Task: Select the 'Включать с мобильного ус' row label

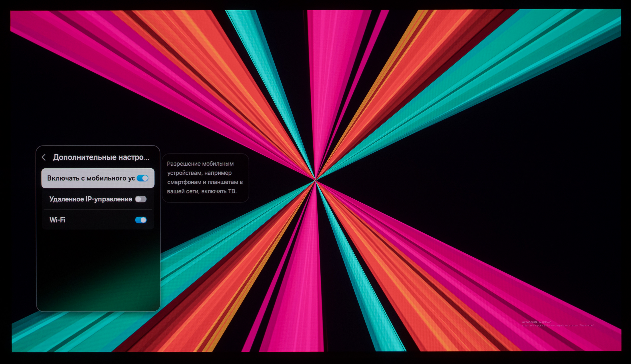Action: pos(91,178)
